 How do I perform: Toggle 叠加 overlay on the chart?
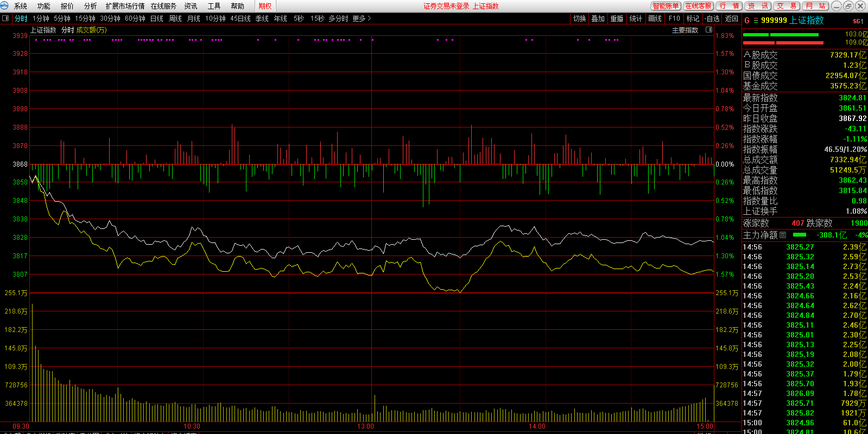[x=598, y=18]
